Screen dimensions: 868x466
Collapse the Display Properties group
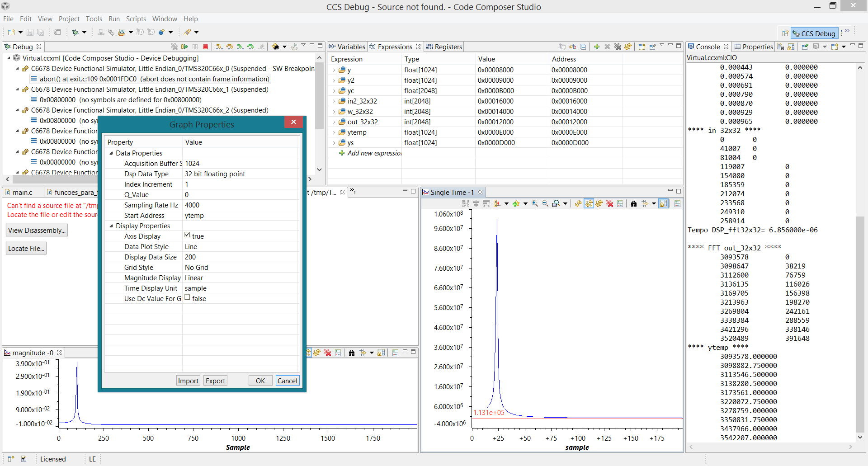(x=111, y=226)
